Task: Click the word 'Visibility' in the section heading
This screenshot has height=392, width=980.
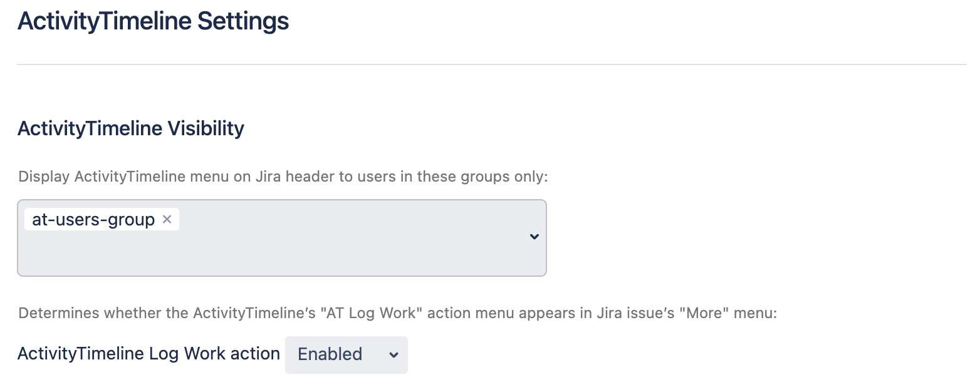Action: point(206,128)
